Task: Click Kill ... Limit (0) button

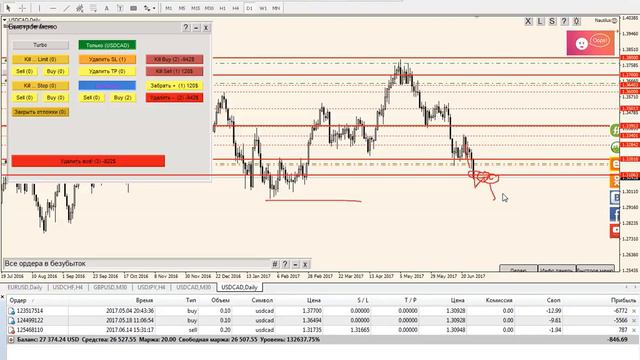Action: 40,59
